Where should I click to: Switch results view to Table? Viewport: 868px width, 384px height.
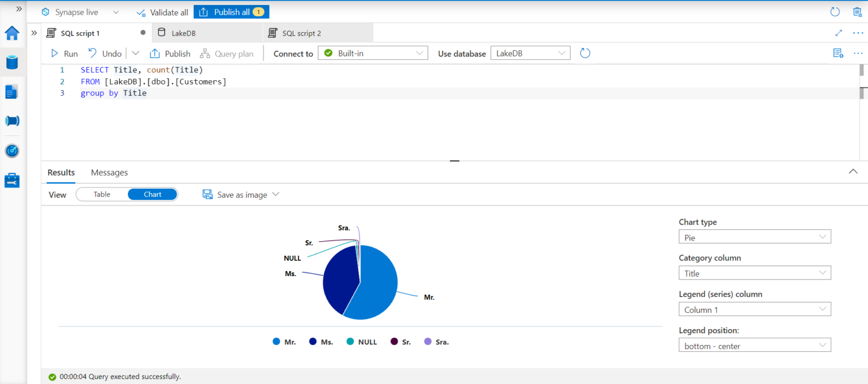click(102, 194)
